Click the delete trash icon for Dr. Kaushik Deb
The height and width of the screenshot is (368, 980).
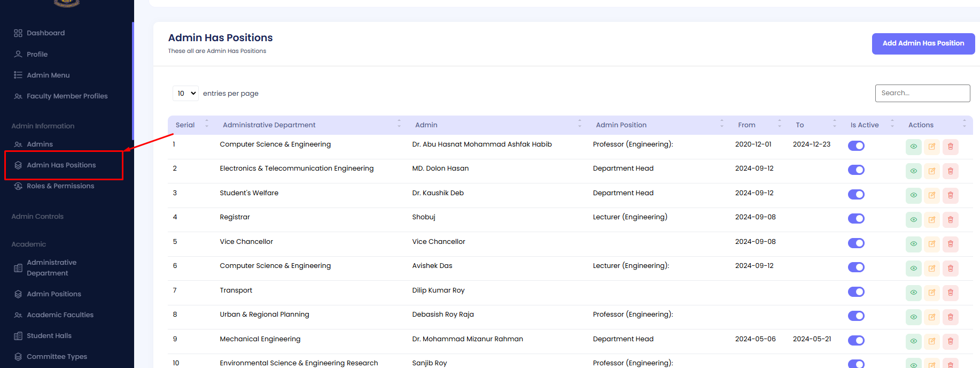(950, 195)
